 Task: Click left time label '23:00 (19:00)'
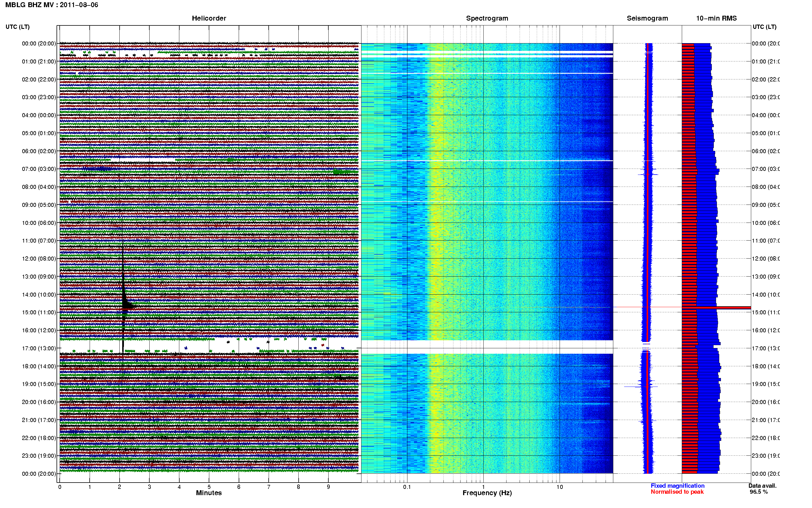tap(39, 456)
